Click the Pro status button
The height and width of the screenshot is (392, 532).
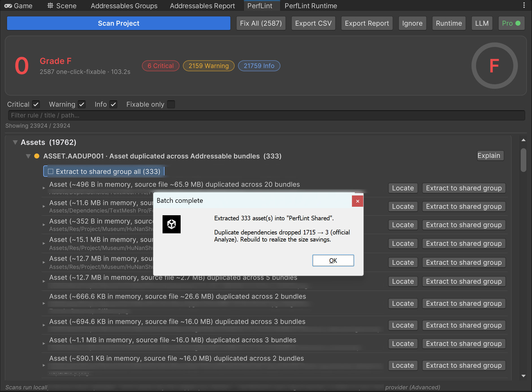[511, 23]
